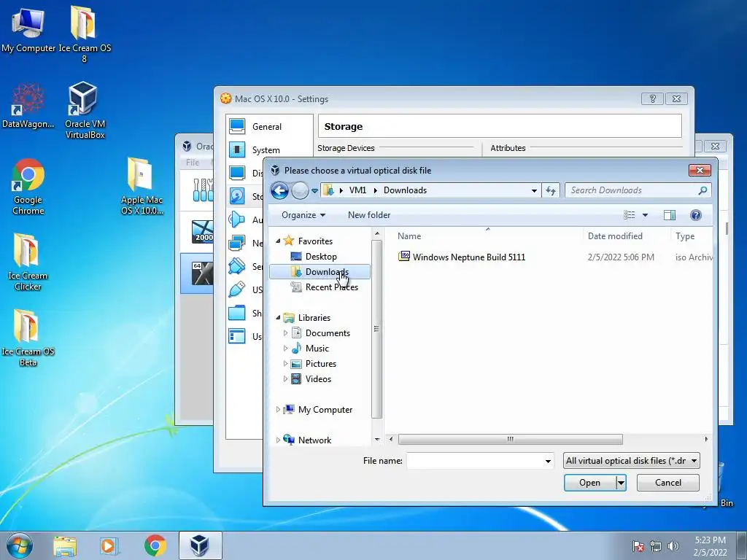Collapse the Libraries group
Image resolution: width=747 pixels, height=560 pixels.
278,318
